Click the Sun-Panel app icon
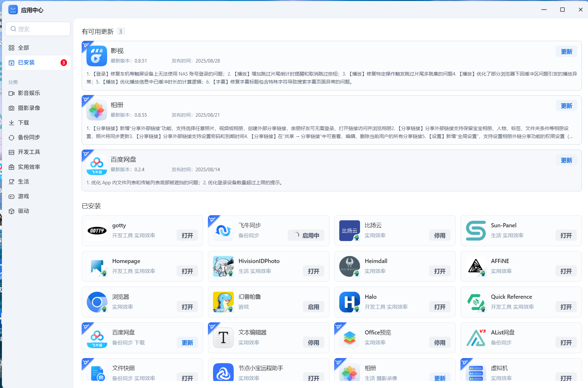588x388 pixels. pos(476,231)
